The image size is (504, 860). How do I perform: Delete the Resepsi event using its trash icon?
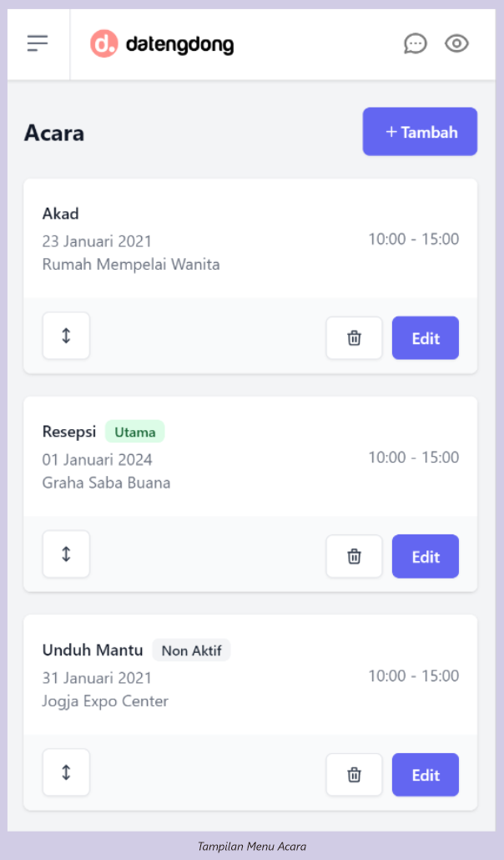[x=354, y=556]
